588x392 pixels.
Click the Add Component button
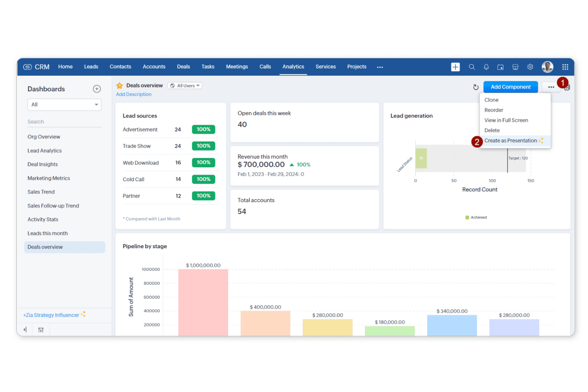[x=511, y=87]
